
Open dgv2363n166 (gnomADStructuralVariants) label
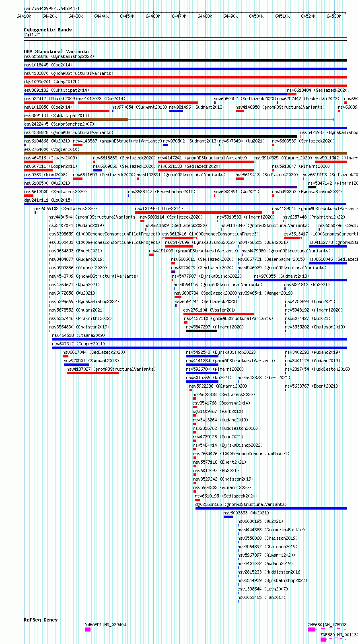coord(241,504)
